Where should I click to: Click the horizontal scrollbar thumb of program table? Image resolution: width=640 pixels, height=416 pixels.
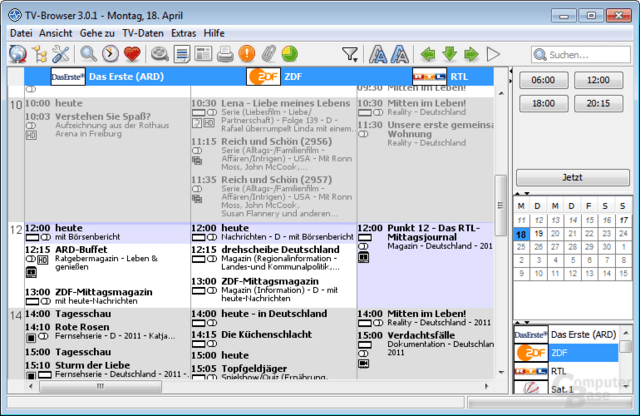pos(100,386)
